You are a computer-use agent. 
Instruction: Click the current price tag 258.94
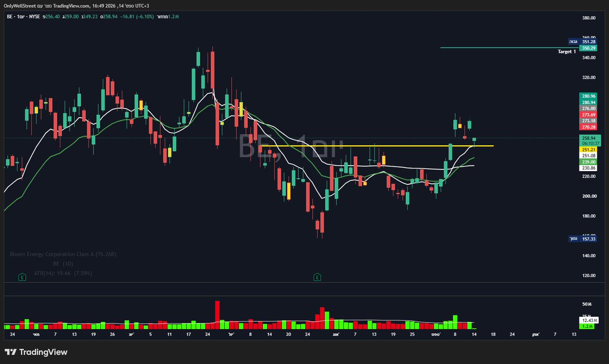[x=590, y=138]
